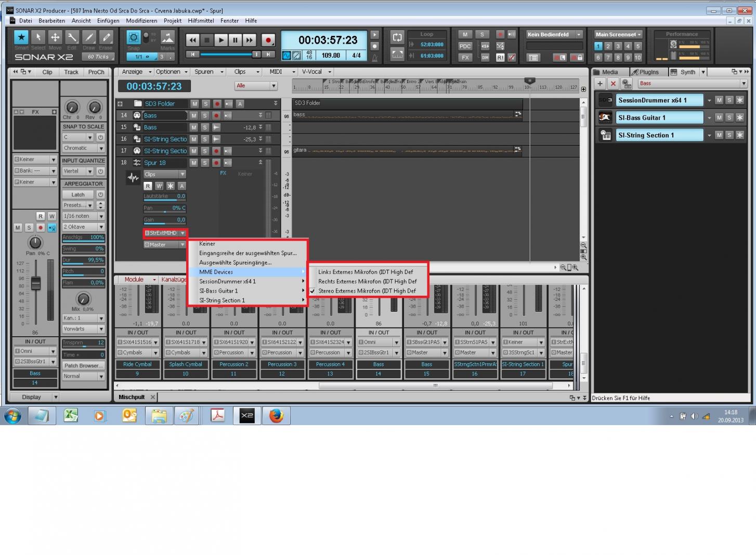Image resolution: width=756 pixels, height=555 pixels.
Task: Toggle the DIM solo button
Action: pos(485,58)
